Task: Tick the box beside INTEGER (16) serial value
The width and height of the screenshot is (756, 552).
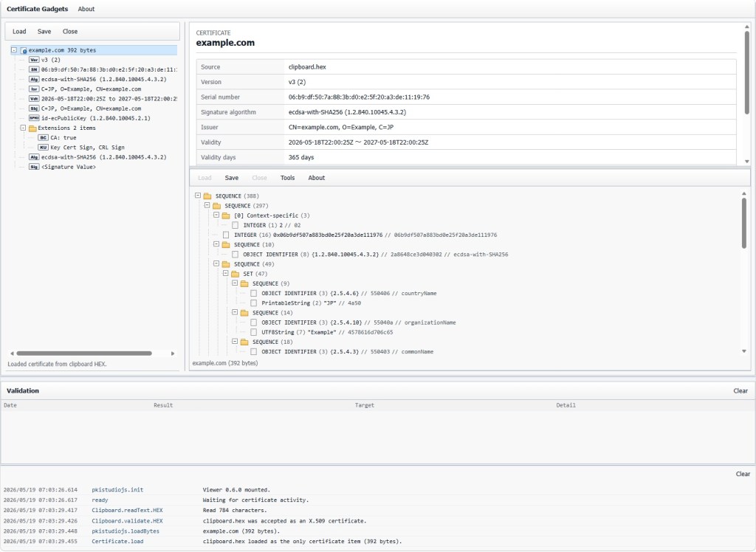Action: coord(226,235)
